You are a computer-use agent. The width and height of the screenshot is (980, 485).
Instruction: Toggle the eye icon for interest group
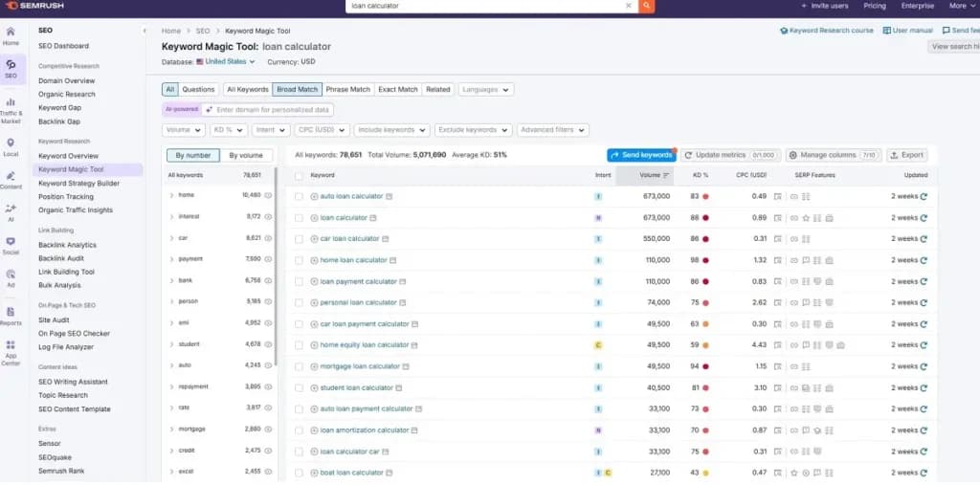tap(268, 217)
